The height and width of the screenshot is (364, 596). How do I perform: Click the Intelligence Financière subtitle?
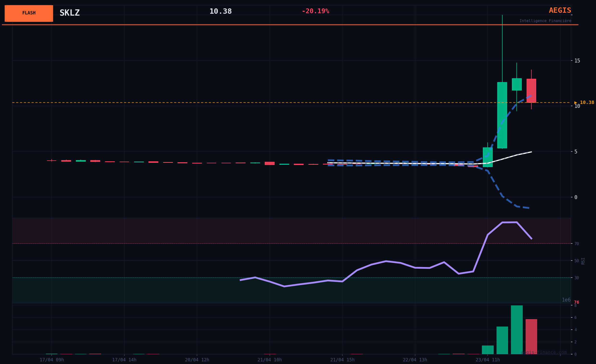point(545,21)
